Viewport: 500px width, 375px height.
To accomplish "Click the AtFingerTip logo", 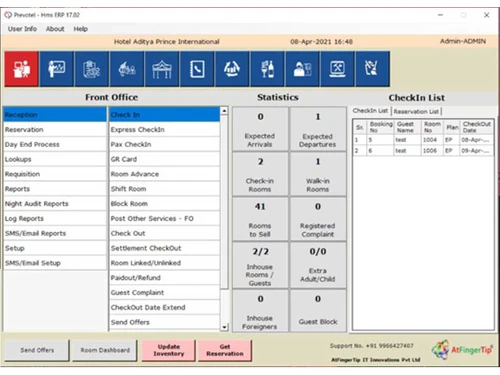I will pos(462,350).
